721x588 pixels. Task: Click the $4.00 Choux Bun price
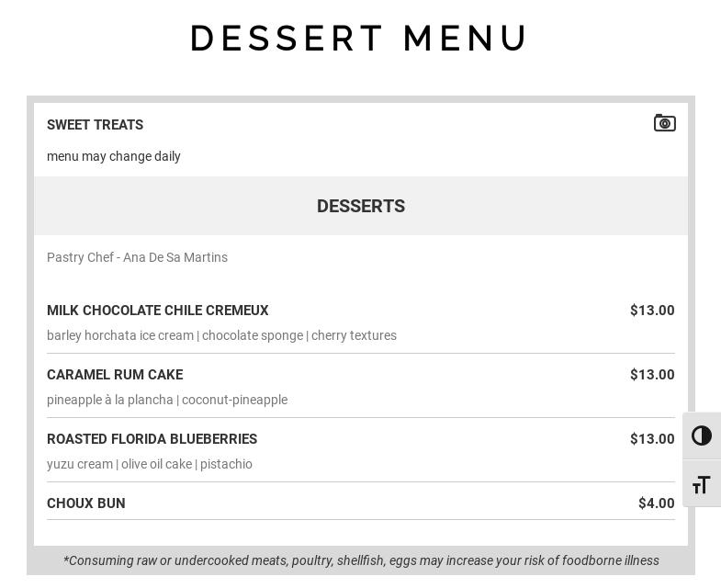point(656,503)
